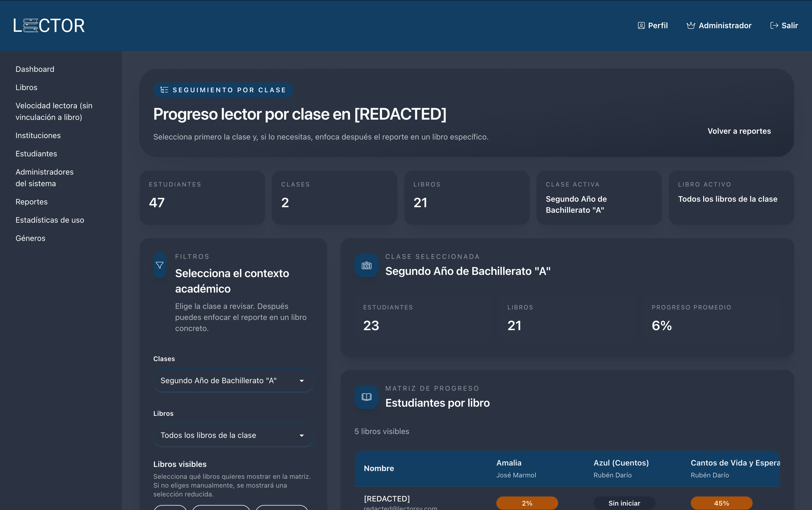Screen dimensions: 812x510
Task: Click the Nombre column header
Action: [x=379, y=468]
